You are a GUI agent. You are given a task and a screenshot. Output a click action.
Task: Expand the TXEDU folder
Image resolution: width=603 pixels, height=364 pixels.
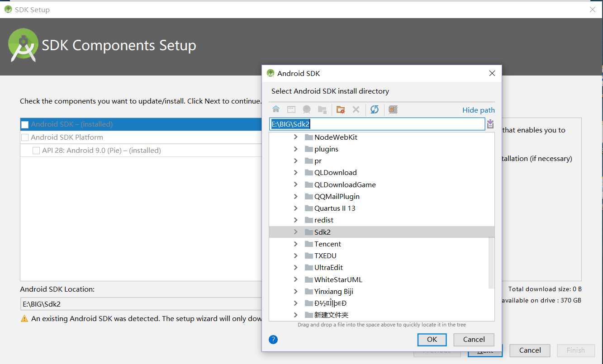(x=296, y=255)
